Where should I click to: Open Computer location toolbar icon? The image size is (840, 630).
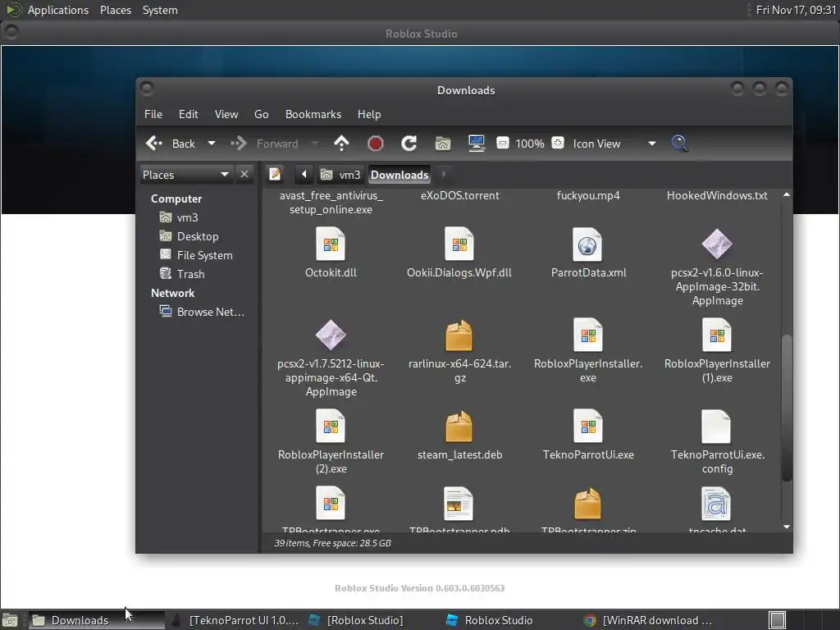click(477, 143)
